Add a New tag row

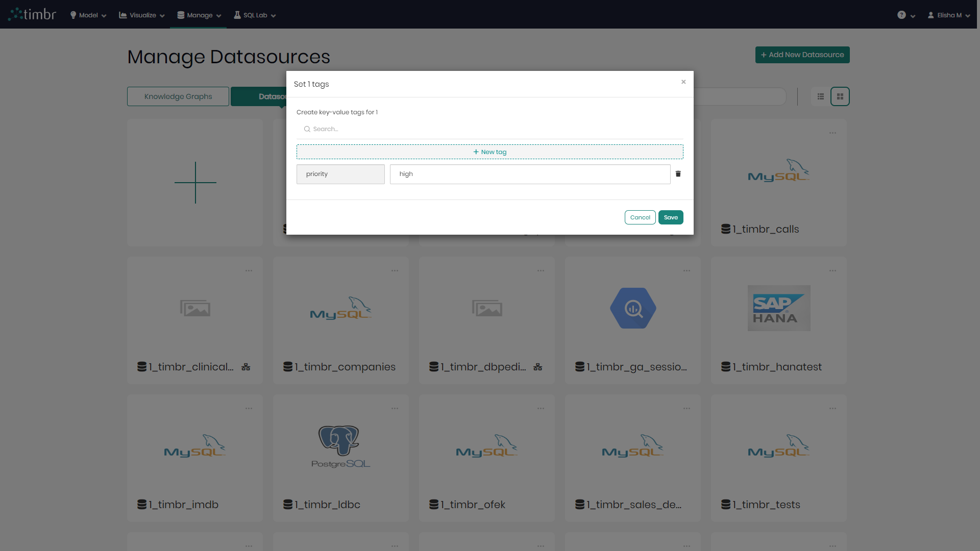[x=489, y=152]
